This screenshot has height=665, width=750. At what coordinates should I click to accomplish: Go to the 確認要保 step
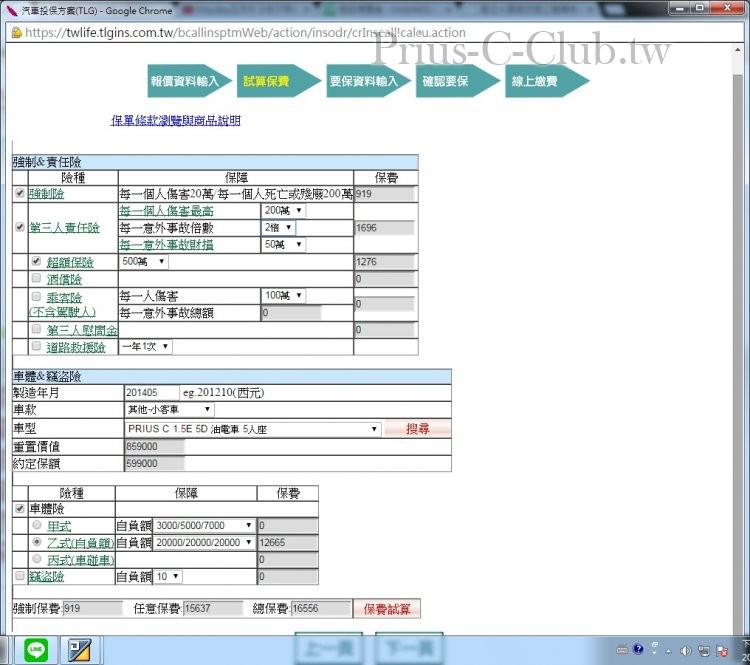tap(458, 81)
